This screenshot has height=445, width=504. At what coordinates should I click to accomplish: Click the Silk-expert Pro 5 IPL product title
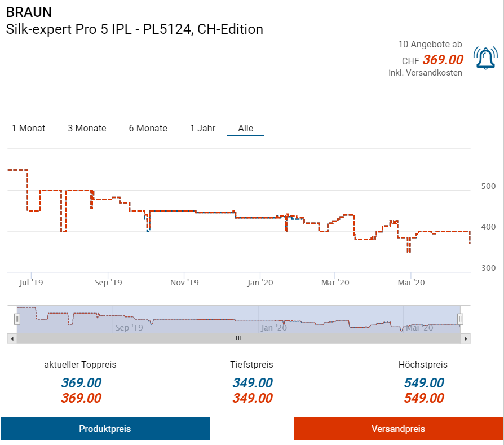[134, 29]
